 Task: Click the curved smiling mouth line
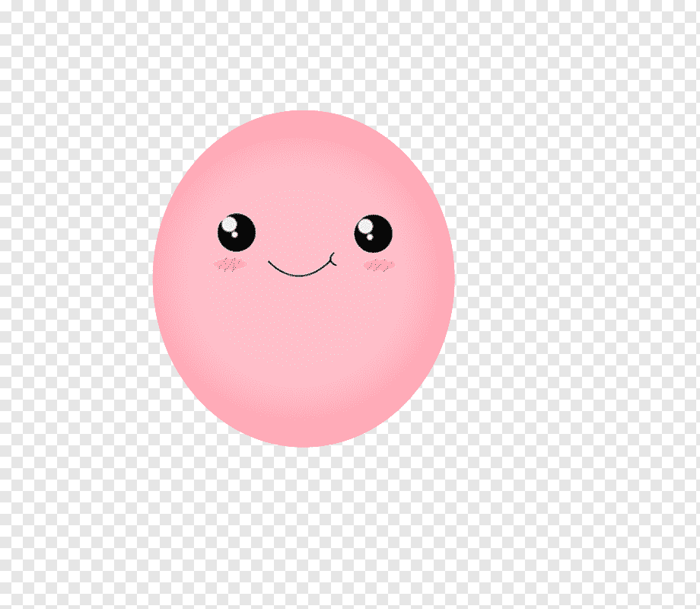(x=298, y=272)
